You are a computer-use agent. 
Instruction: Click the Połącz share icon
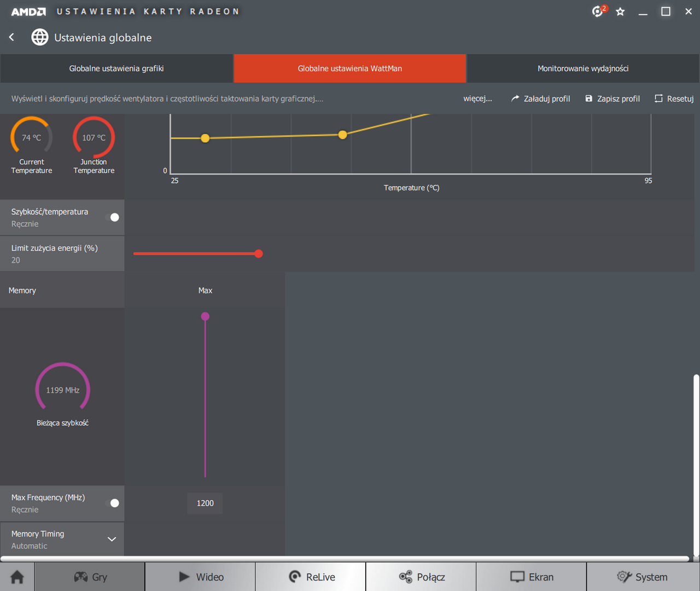[x=405, y=577]
